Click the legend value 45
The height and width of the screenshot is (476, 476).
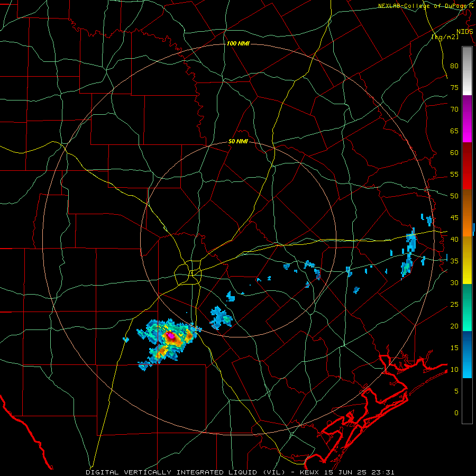pos(454,218)
